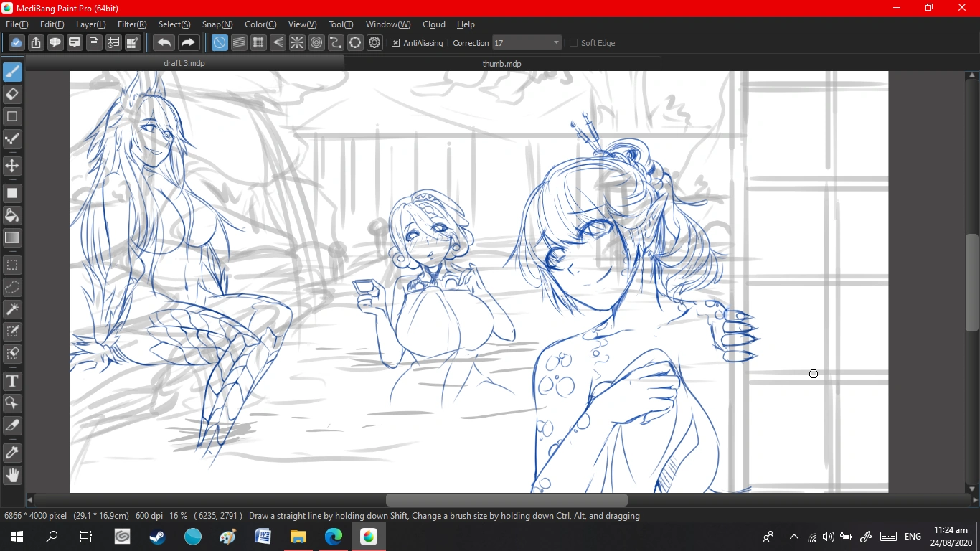
Task: Click the export/share arrow icon
Action: [x=36, y=43]
